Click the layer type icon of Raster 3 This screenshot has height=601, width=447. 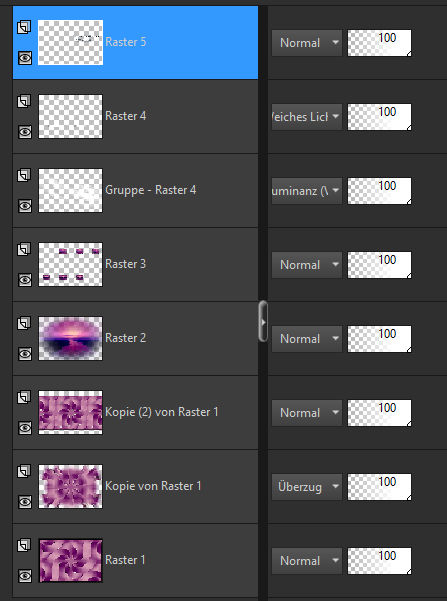24,249
